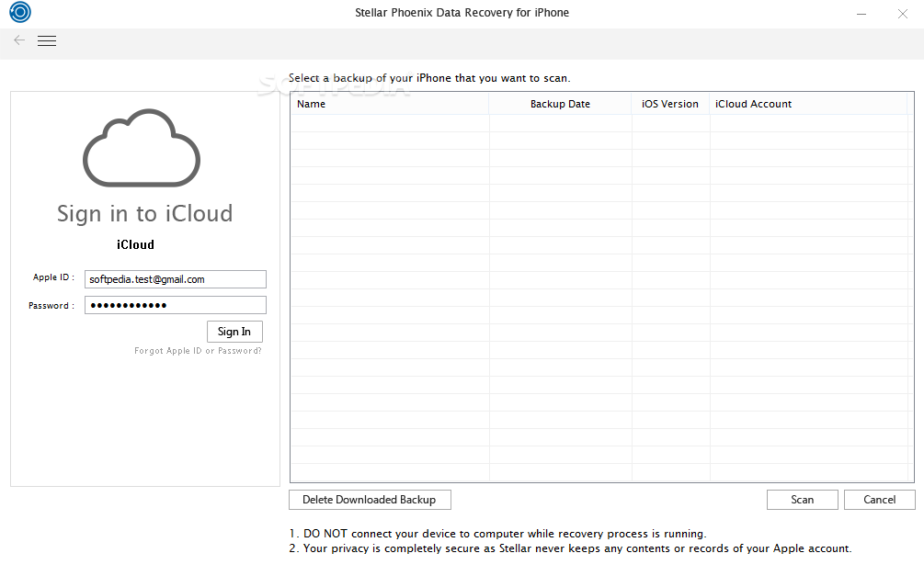Click the 'DO NOT connect your device' note
Viewport: 924px width, 576px height.
[x=497, y=534]
